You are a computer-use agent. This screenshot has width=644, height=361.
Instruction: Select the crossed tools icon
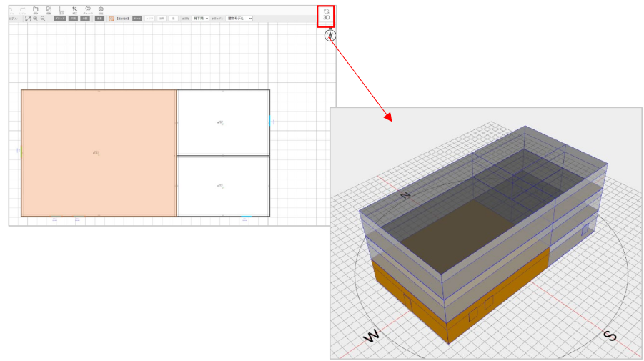pyautogui.click(x=74, y=10)
